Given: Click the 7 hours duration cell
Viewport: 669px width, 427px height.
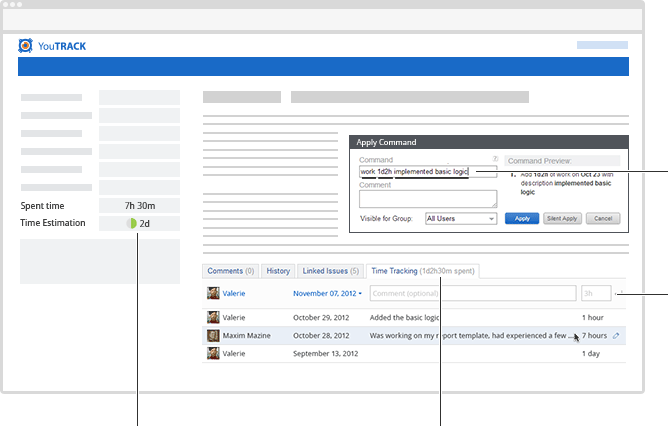Looking at the screenshot, I should pyautogui.click(x=594, y=336).
